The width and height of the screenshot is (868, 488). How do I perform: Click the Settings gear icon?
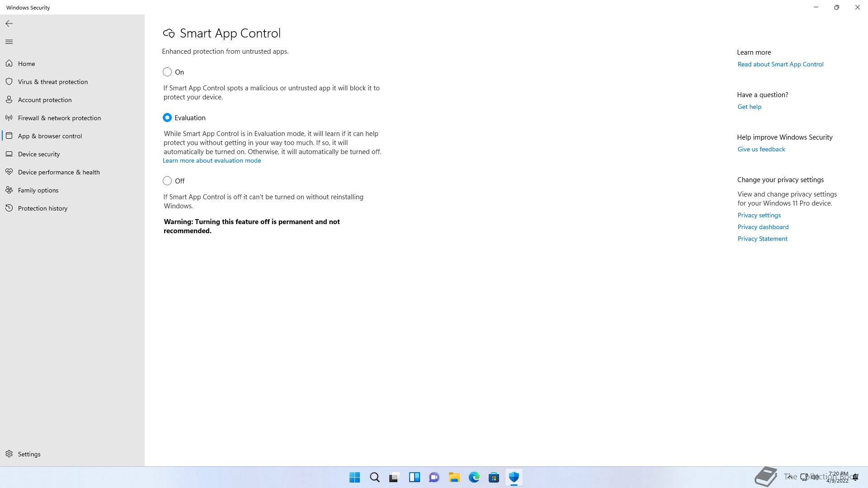tap(9, 454)
